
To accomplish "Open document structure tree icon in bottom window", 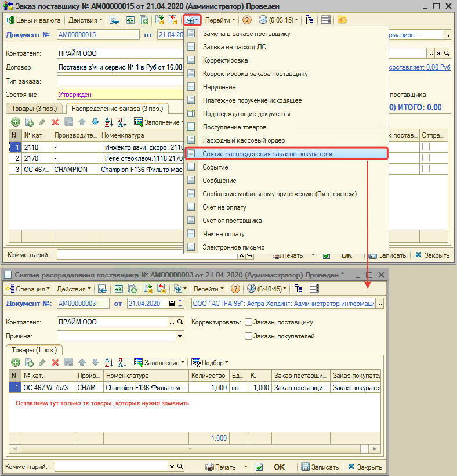I will (298, 289).
